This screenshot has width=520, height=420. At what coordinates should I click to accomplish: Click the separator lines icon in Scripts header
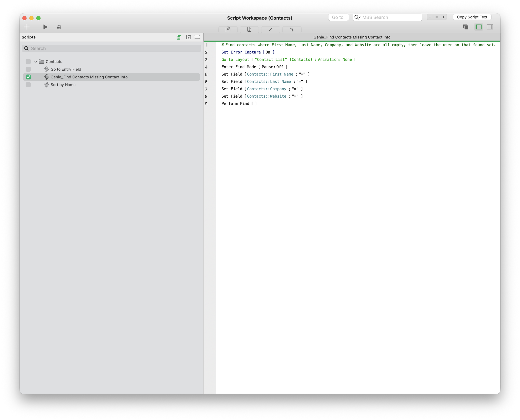click(x=197, y=37)
